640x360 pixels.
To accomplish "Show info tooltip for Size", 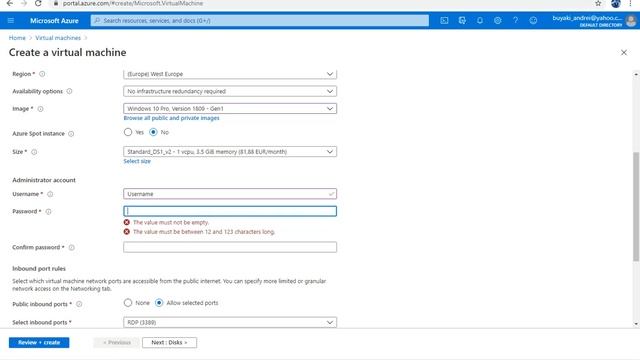I will tap(34, 152).
